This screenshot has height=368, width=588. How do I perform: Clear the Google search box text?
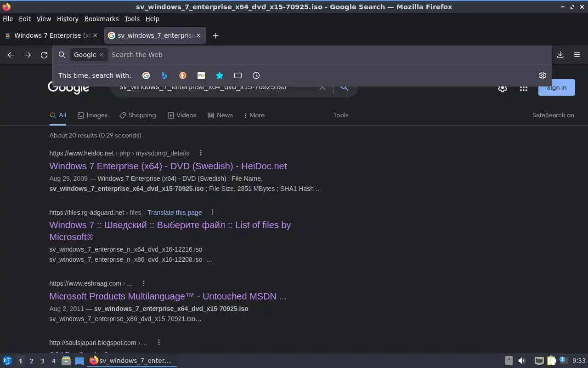point(322,88)
